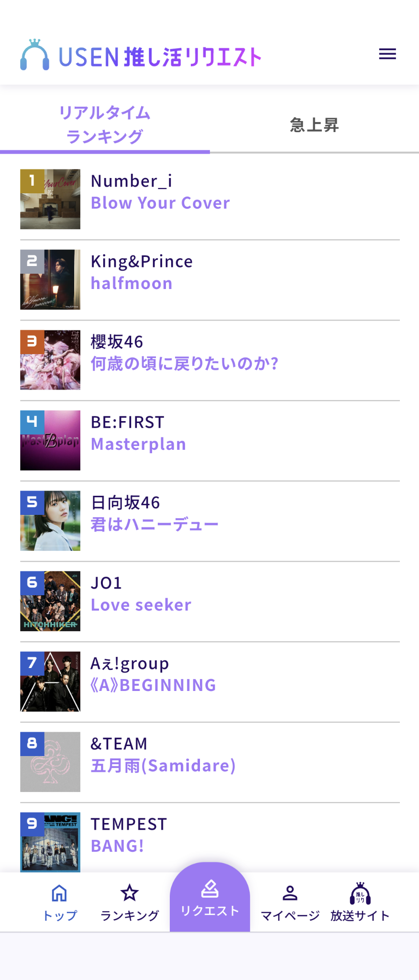Select BANG! by TEMPEST
419x980 pixels.
(117, 846)
